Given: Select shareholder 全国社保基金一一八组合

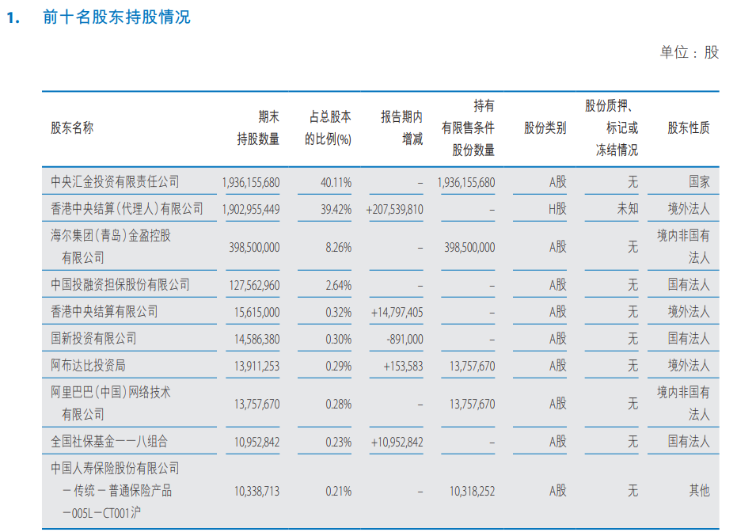Looking at the screenshot, I should 109,441.
